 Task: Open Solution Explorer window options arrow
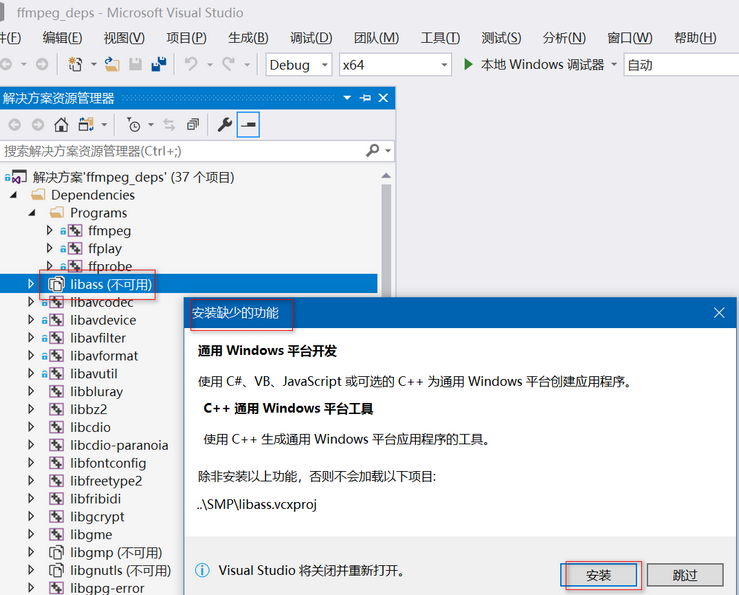347,98
